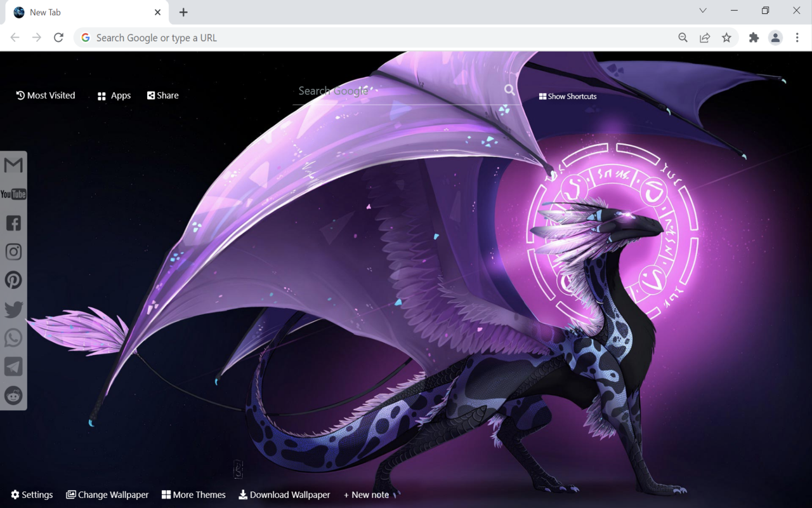Viewport: 812px width, 508px height.
Task: Open Gmail from the sidebar
Action: coord(13,165)
